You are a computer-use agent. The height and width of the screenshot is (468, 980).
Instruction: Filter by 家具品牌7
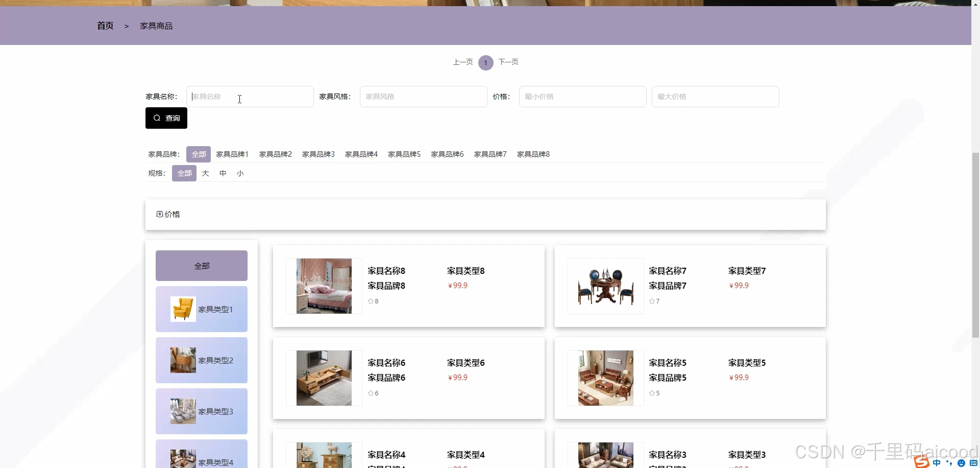tap(490, 154)
